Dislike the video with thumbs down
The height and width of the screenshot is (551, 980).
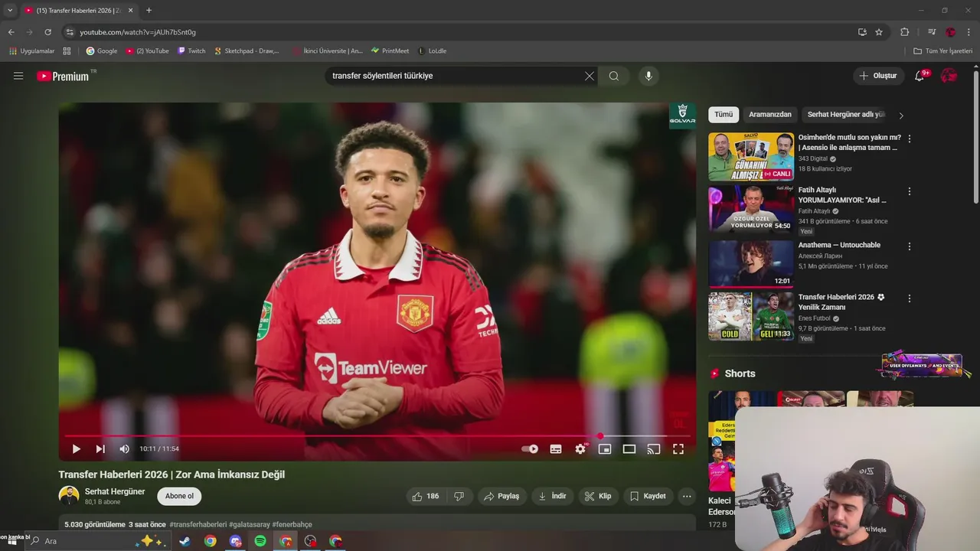459,496
